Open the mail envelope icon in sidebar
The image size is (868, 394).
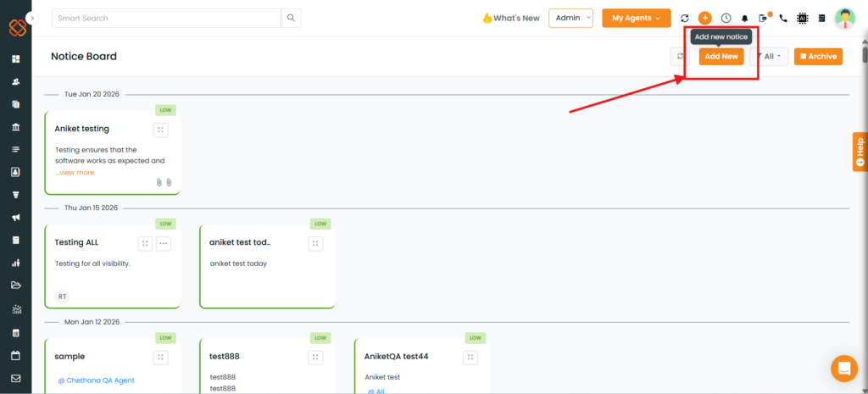pos(15,378)
